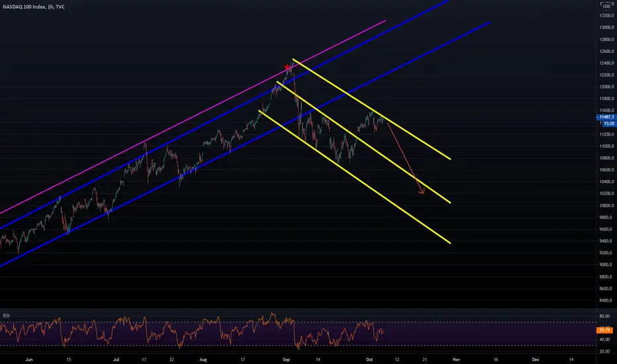This screenshot has height=364, width=617.
Task: Click the Sep date on time axis
Action: [x=286, y=359]
